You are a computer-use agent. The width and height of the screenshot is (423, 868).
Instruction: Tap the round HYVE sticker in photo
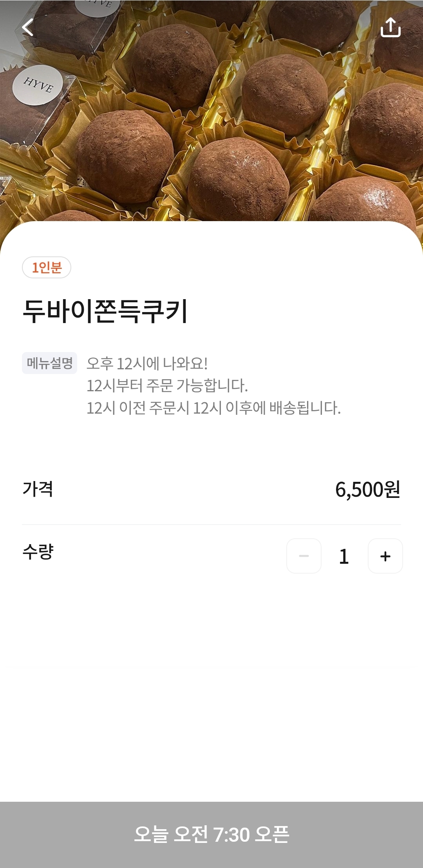(38, 85)
